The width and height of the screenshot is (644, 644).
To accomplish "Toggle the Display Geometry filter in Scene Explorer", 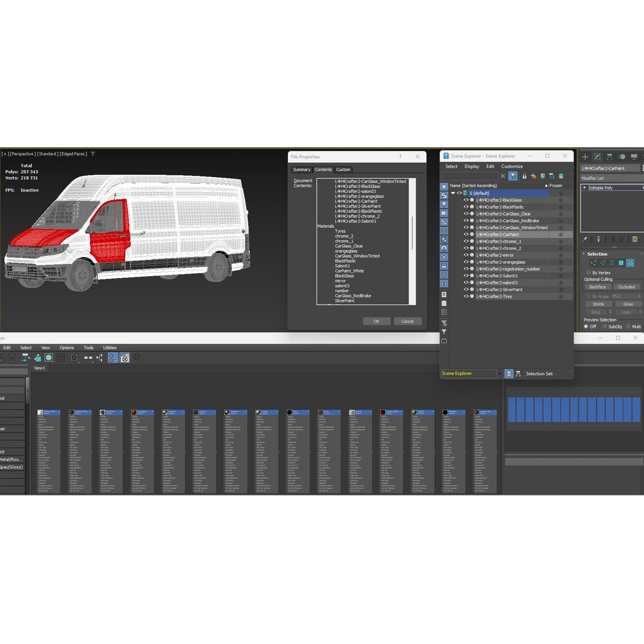I will click(444, 187).
